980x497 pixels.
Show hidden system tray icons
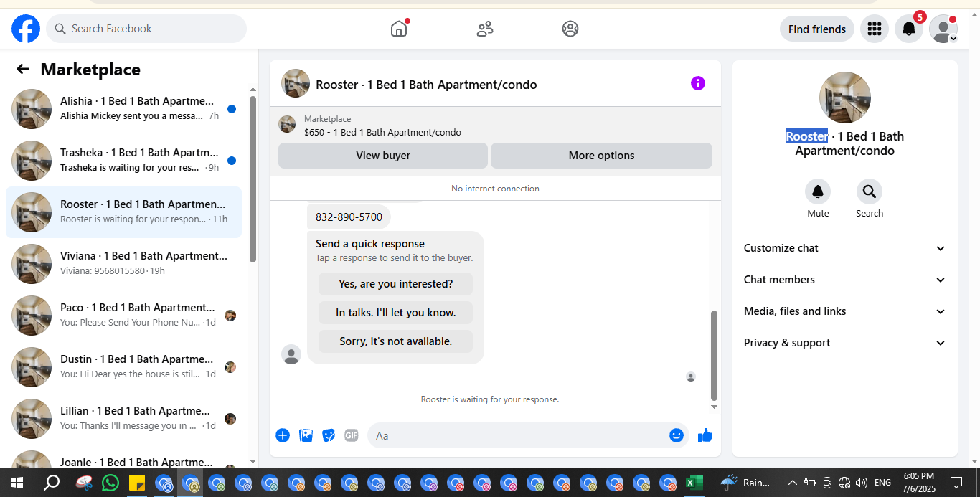tap(793, 483)
